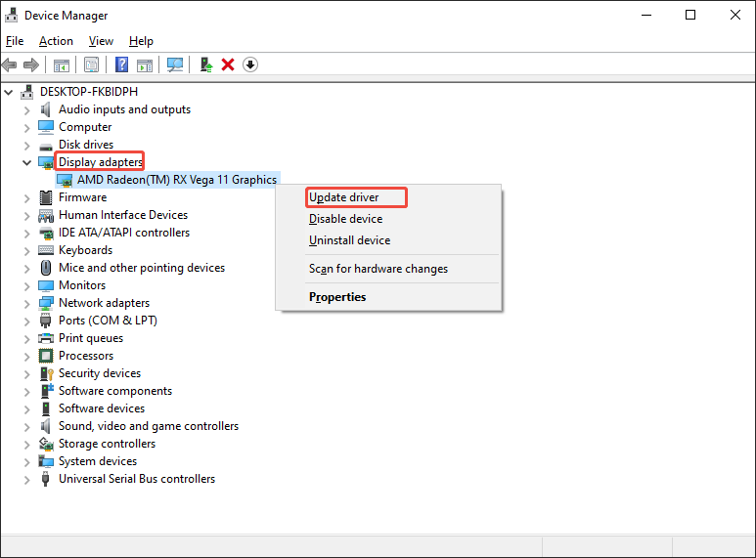756x558 pixels.
Task: Select the Monitors label
Action: coord(82,285)
